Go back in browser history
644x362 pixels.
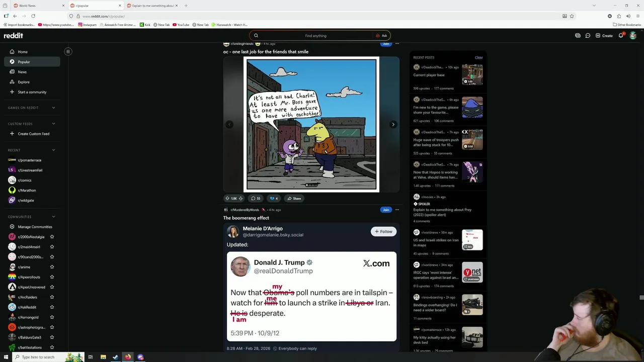(x=15, y=16)
